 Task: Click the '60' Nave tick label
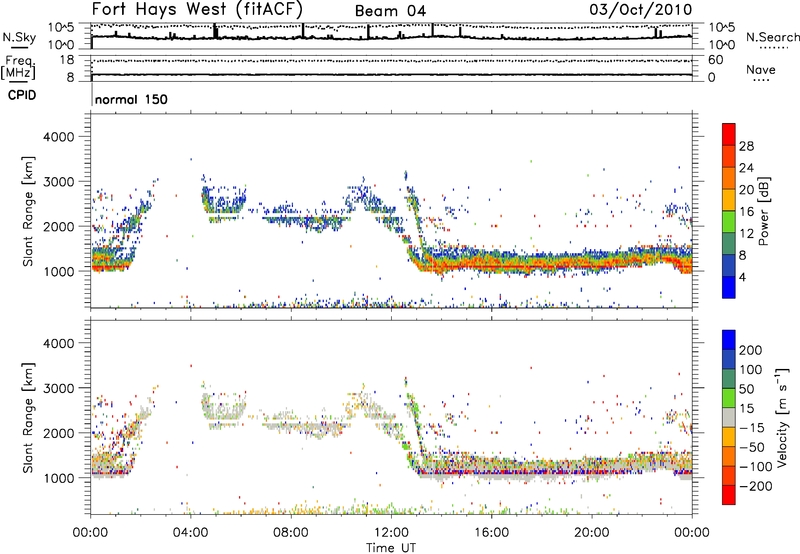[x=715, y=60]
